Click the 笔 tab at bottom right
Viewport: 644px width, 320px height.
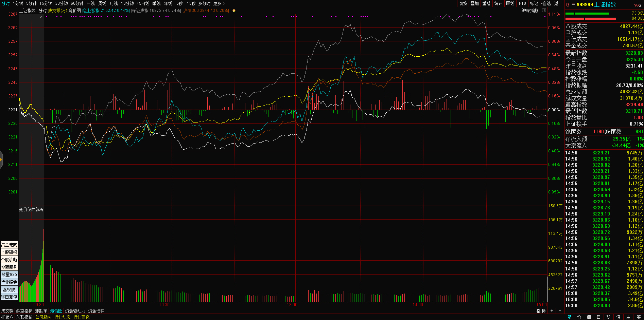tap(570, 317)
